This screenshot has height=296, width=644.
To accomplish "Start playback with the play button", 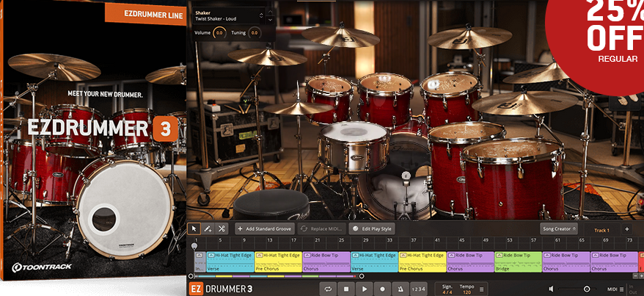I will 364,289.
